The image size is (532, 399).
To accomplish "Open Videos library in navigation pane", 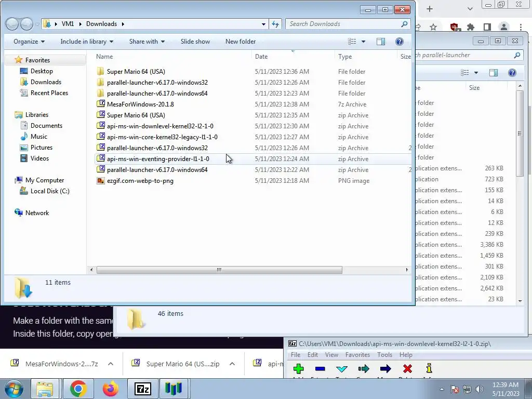I will 39,158.
